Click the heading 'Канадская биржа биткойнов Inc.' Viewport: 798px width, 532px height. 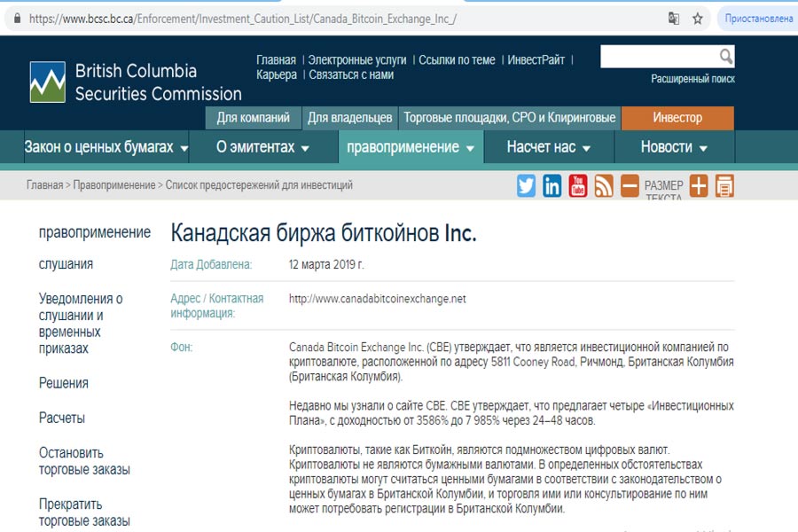click(324, 233)
